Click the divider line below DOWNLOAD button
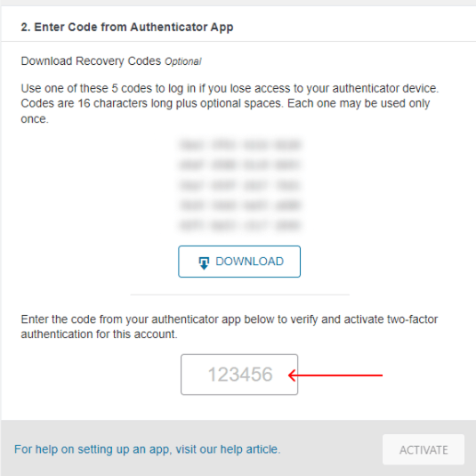Viewport: 476px width, 476px height. (x=240, y=294)
